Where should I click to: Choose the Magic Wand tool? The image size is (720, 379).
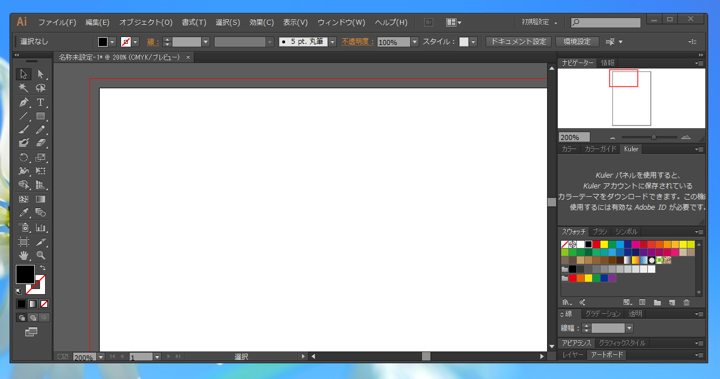click(x=23, y=88)
